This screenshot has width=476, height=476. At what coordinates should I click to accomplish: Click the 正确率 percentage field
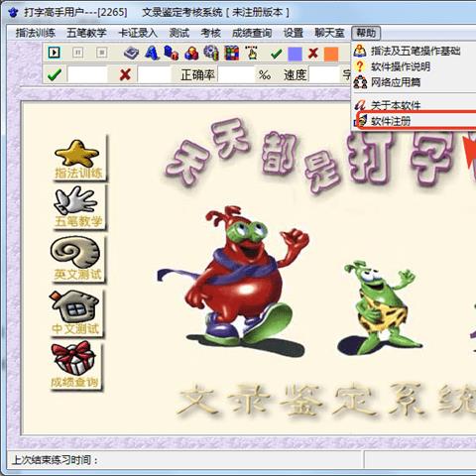[236, 75]
